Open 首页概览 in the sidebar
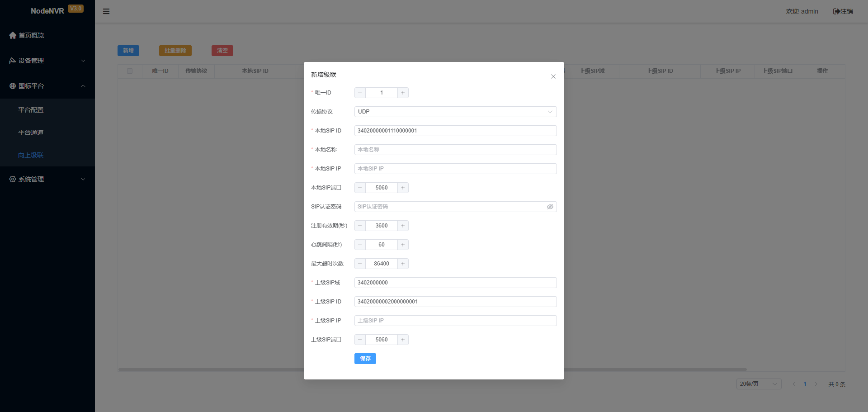The height and width of the screenshot is (412, 868). [x=47, y=35]
